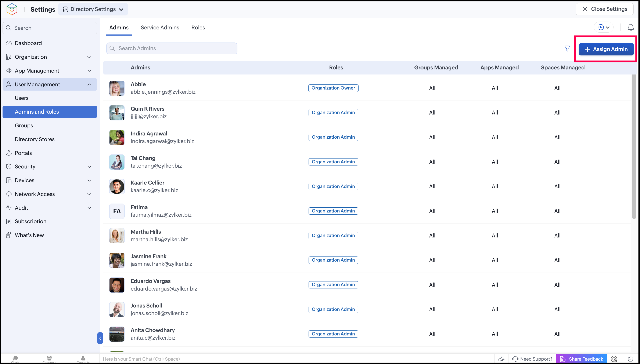The image size is (640, 364).
Task: Click the name Anita Chowdhary
Action: (x=152, y=330)
